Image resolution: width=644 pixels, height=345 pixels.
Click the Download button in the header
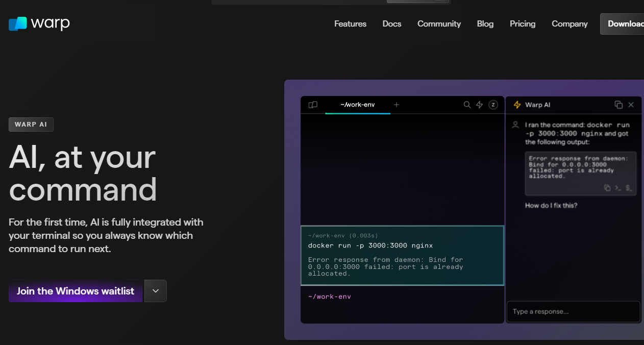click(623, 24)
